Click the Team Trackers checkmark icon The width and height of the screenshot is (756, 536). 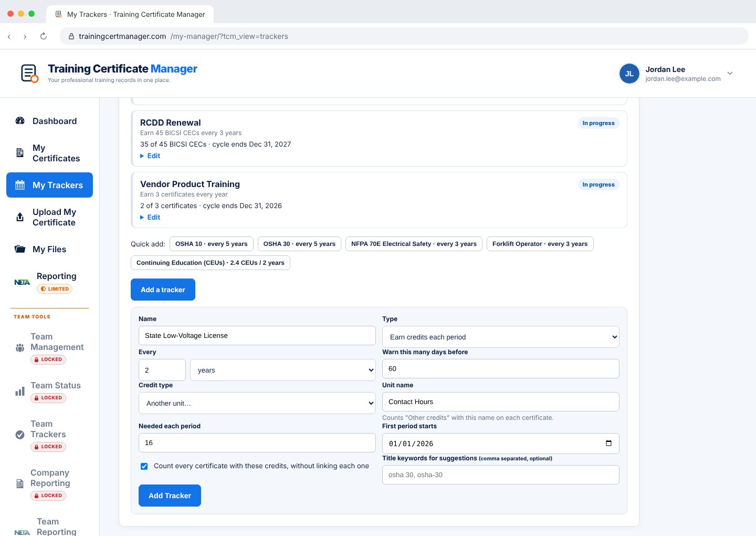[x=20, y=435]
